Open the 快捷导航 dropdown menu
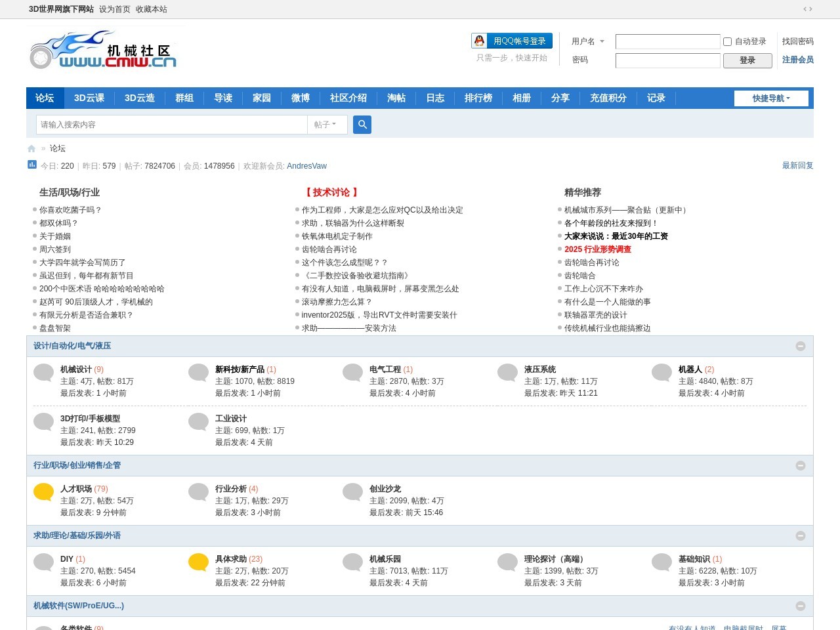The width and height of the screenshot is (840, 630). pos(771,98)
